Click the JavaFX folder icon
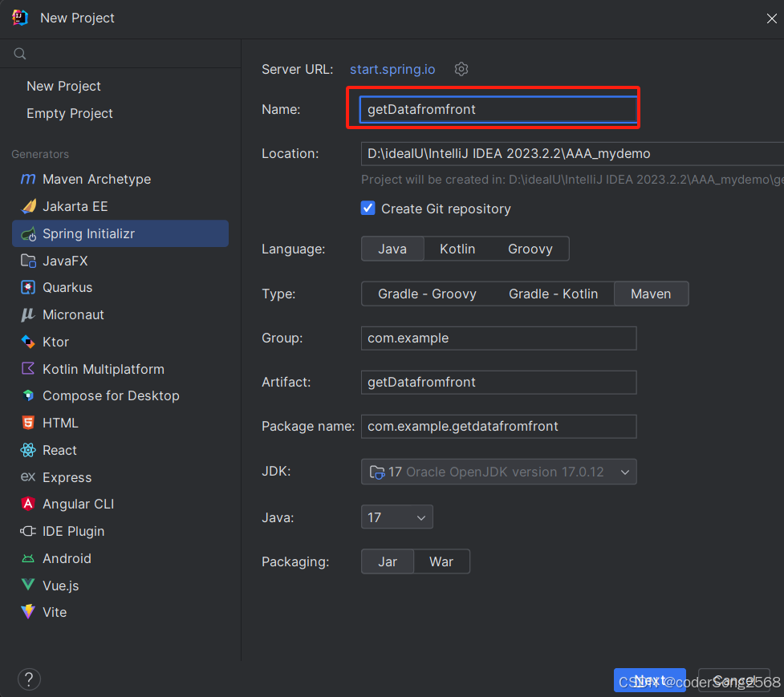The image size is (784, 697). tap(28, 261)
